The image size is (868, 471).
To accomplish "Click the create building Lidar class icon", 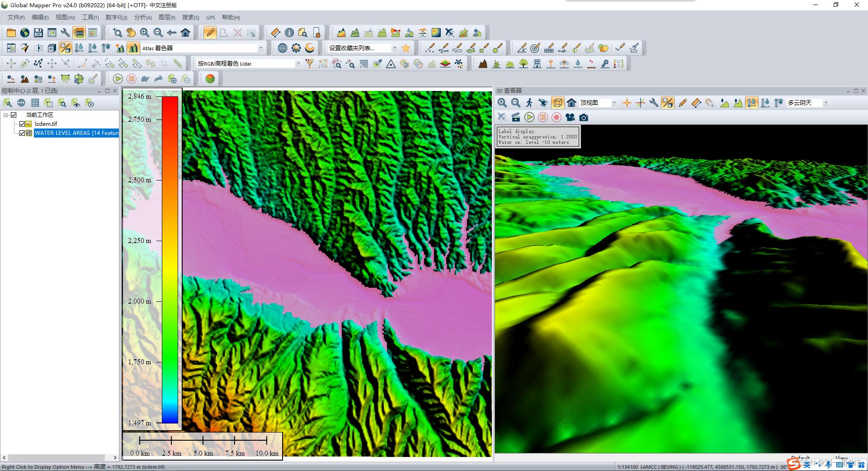I will pos(537,64).
